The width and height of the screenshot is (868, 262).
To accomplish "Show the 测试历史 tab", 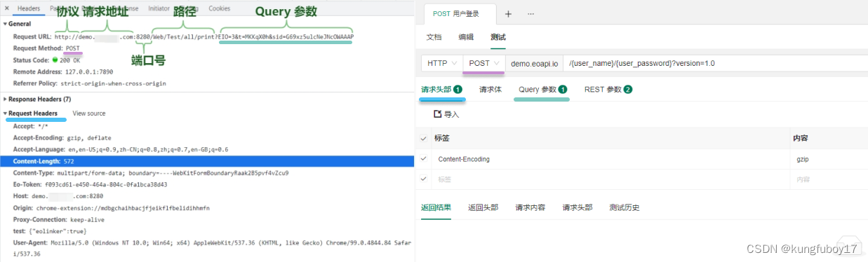I will (625, 207).
